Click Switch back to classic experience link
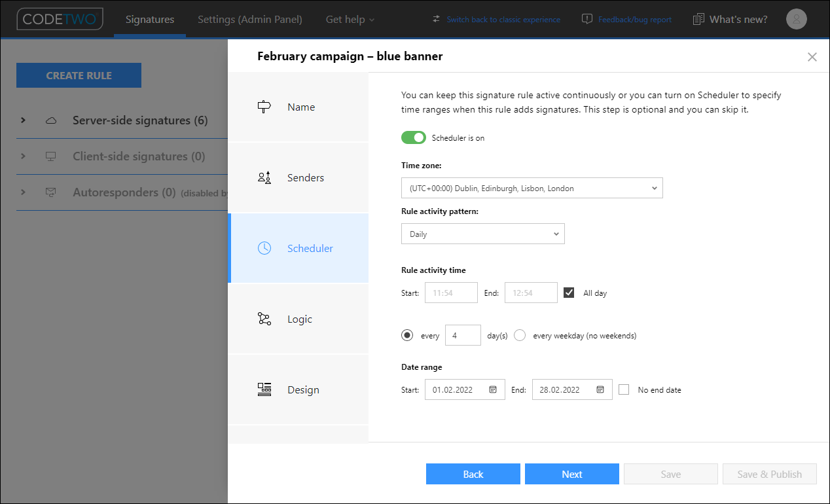This screenshot has width=830, height=504. tap(503, 20)
